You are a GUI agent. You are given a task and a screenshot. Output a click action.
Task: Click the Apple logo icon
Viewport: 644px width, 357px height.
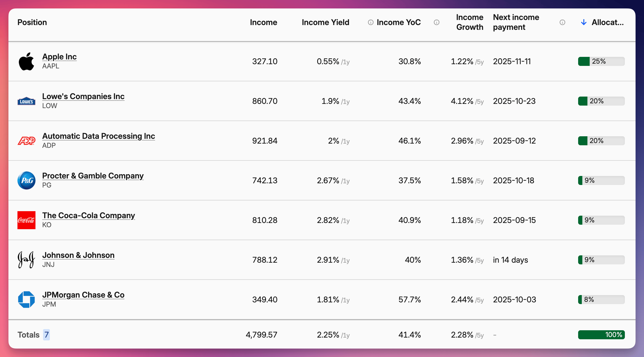tap(26, 61)
